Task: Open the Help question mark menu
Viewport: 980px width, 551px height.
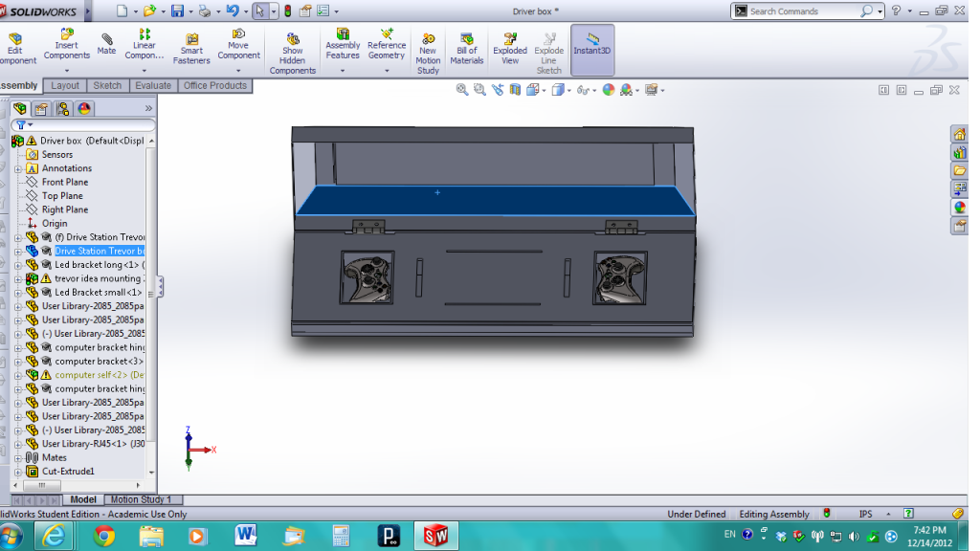Action: (896, 11)
